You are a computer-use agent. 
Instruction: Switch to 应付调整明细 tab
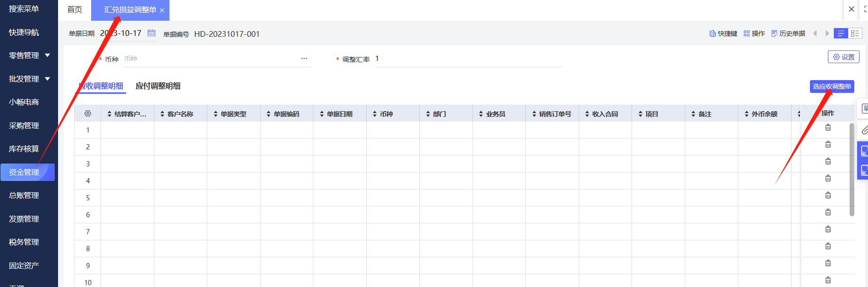(158, 86)
